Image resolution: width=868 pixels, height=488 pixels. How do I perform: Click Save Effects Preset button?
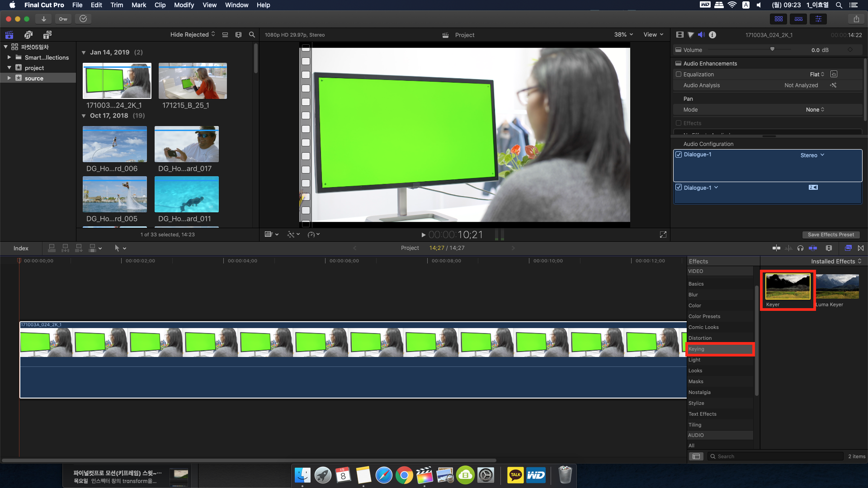[830, 235]
